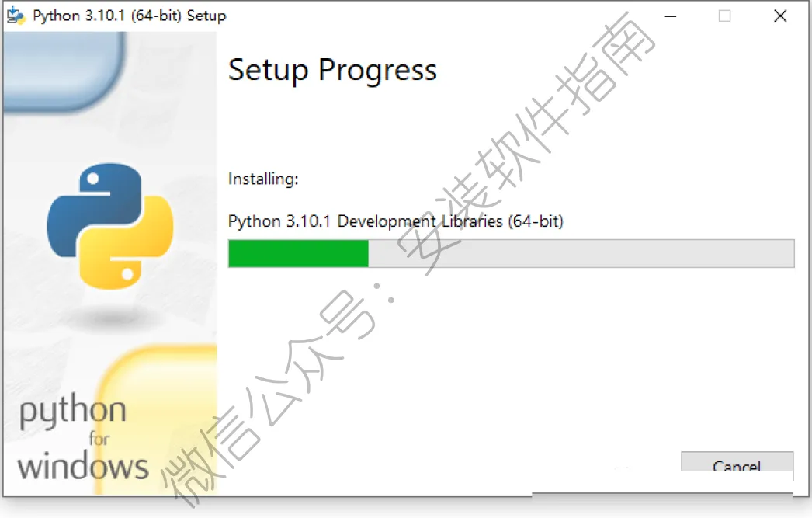The width and height of the screenshot is (812, 518).
Task: Click the green filled part of progress bar
Action: point(298,253)
